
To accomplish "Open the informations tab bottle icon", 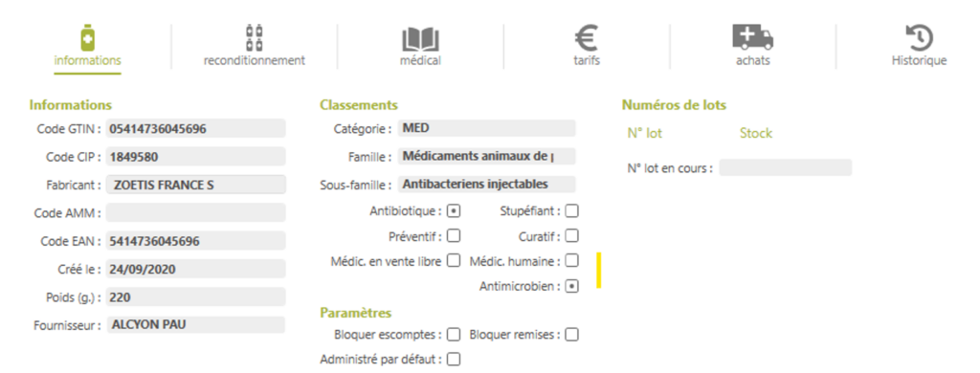I will point(87,37).
